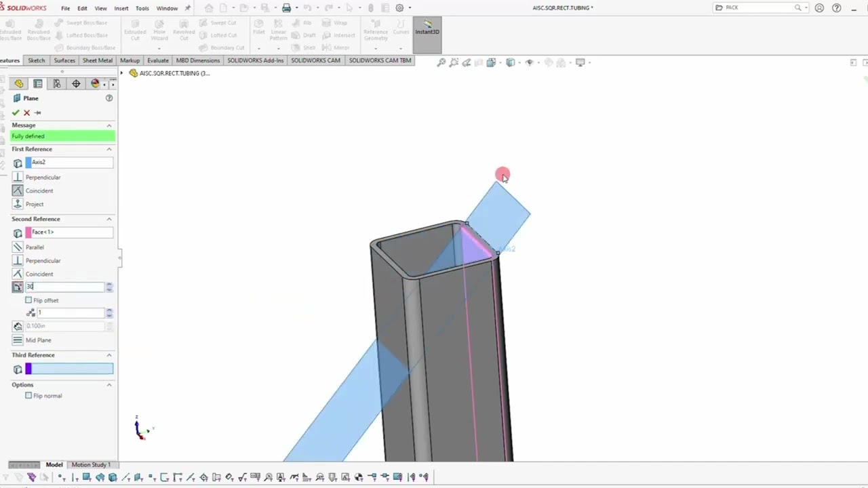
Task: Collapse the Options section
Action: [x=109, y=385]
